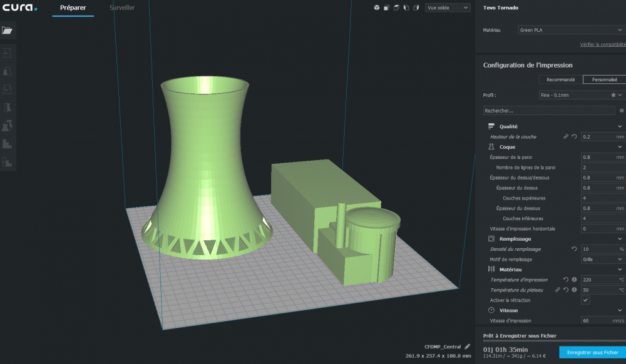Image resolution: width=626 pixels, height=364 pixels.
Task: Select the Mirror tool in left toolbar
Action: click(7, 108)
